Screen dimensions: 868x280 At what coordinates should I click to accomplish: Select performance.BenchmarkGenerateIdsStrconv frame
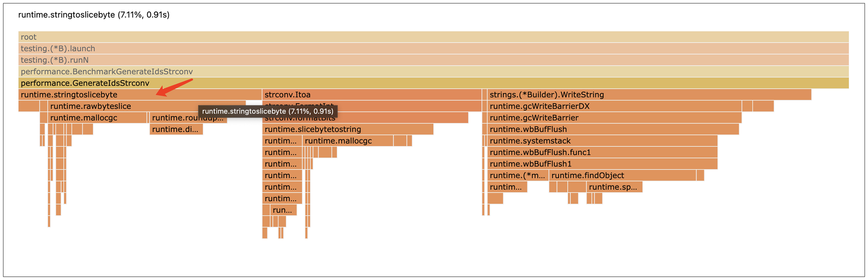click(433, 71)
